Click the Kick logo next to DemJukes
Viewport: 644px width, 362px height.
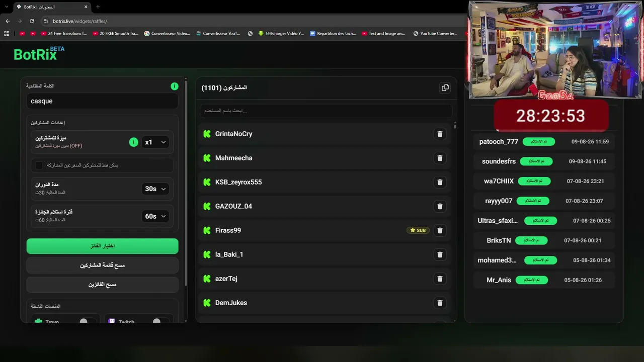207,303
